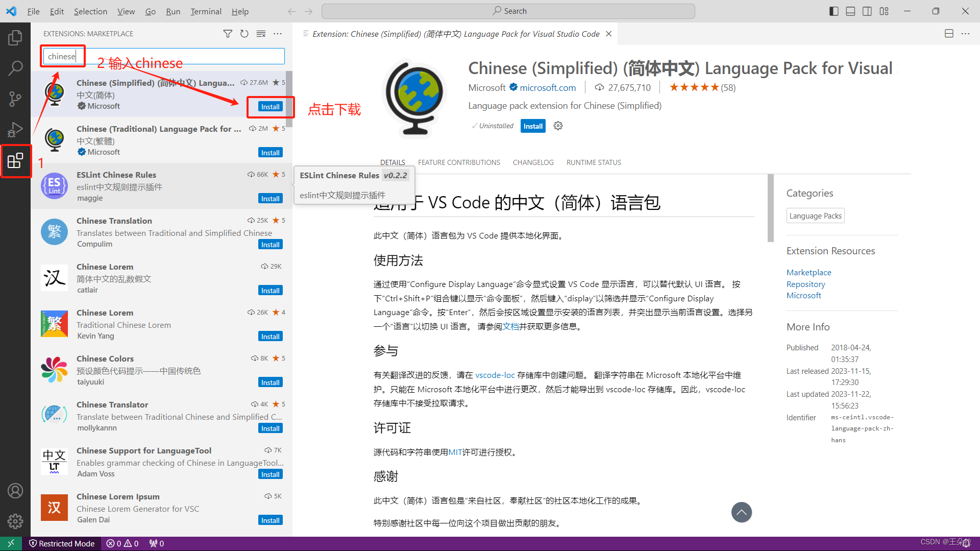980x551 pixels.
Task: Toggle panel layout icon
Action: [x=850, y=11]
